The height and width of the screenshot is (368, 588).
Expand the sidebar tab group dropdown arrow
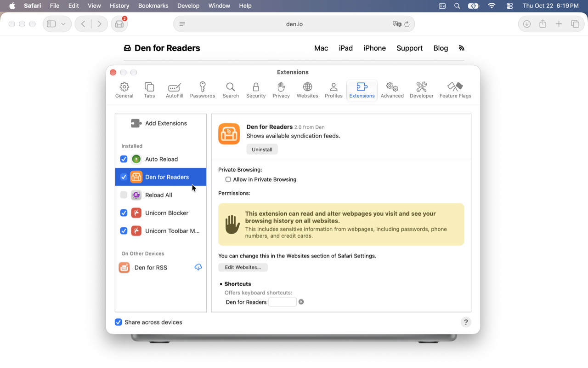pyautogui.click(x=63, y=24)
